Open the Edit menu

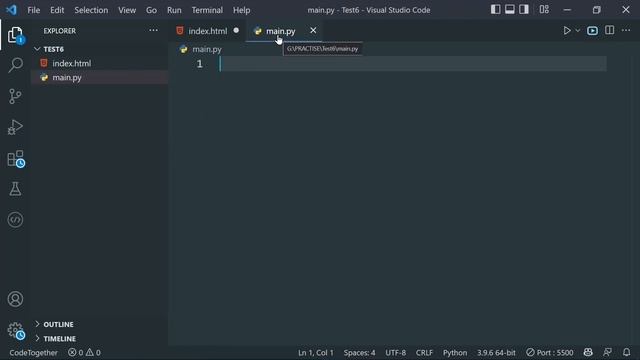pos(57,10)
